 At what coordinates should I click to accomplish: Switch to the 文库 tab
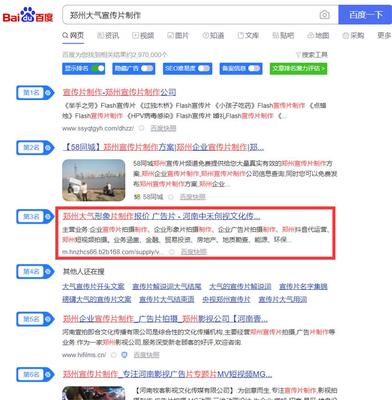(x=248, y=35)
